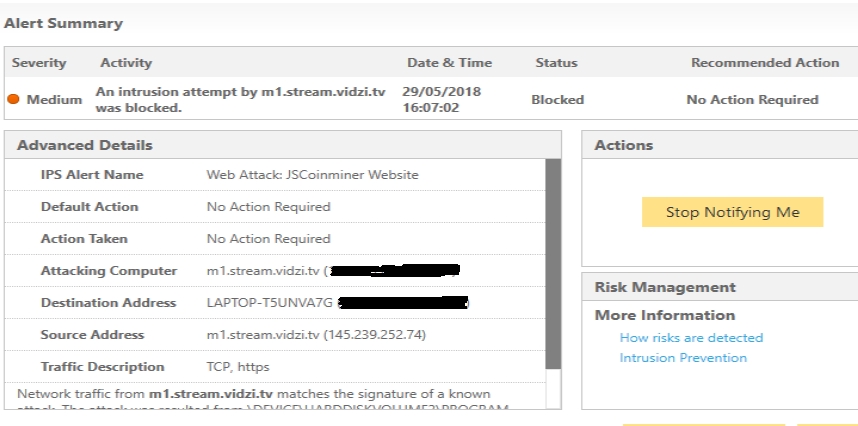Click the scrollbar track below the thumb
The image size is (858, 426).
point(553,388)
